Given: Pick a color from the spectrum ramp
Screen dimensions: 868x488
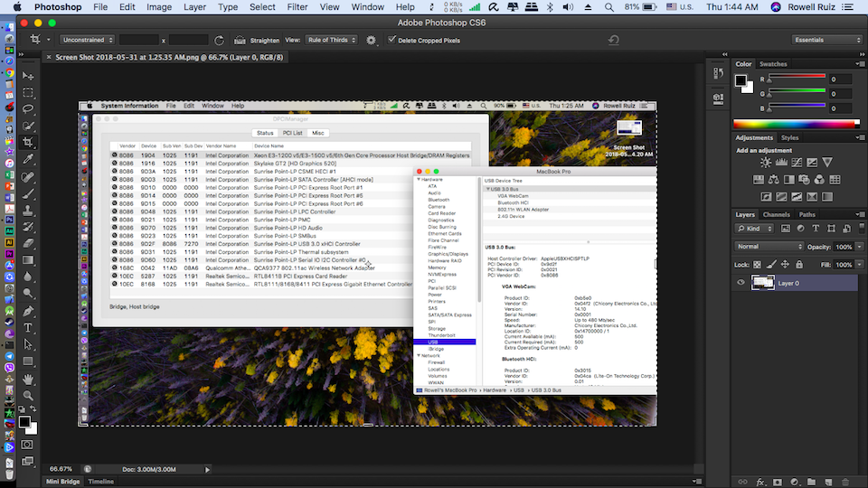Looking at the screenshot, I should tap(797, 125).
